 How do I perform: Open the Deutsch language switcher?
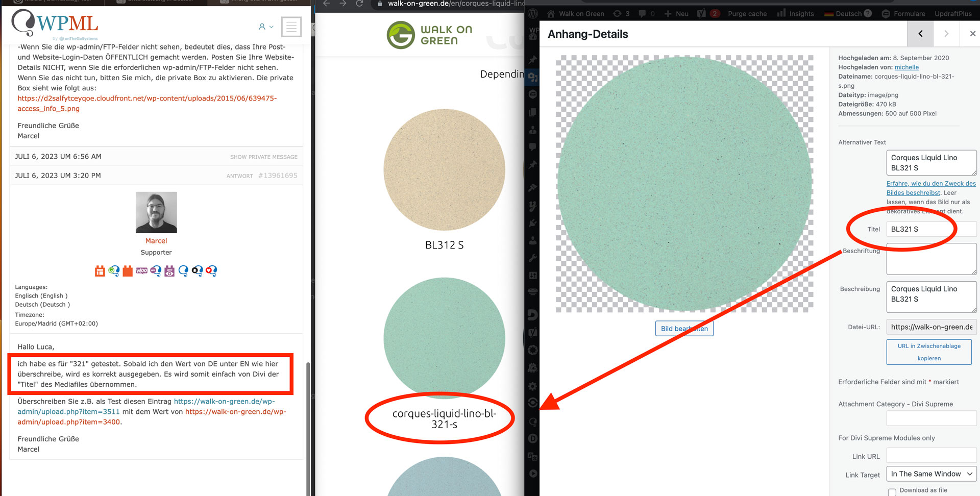coord(848,14)
